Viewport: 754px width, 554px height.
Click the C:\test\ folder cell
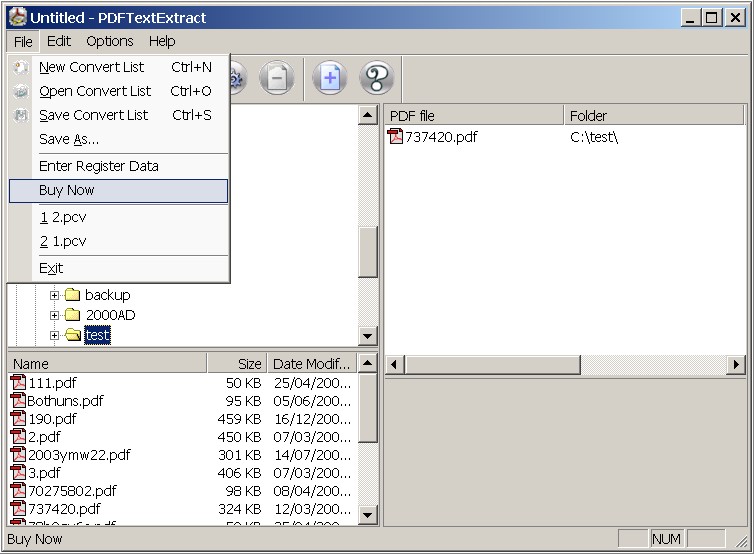pos(594,137)
